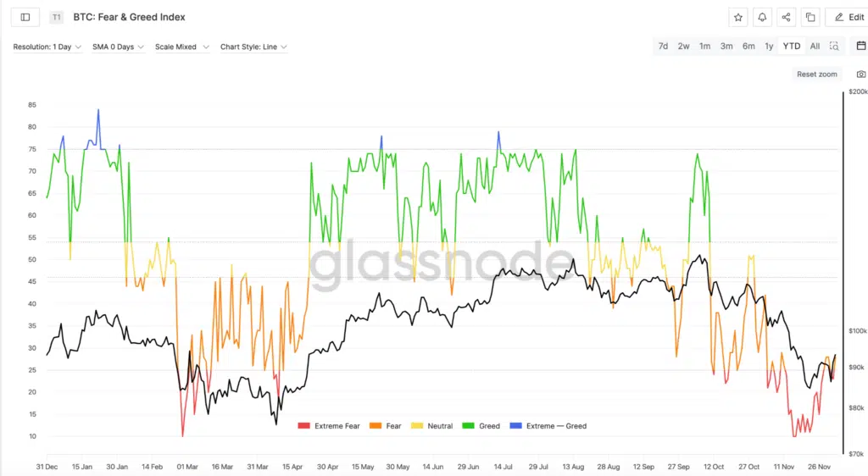The image size is (868, 476).
Task: Take a chart snapshot with camera icon
Action: coord(860,75)
